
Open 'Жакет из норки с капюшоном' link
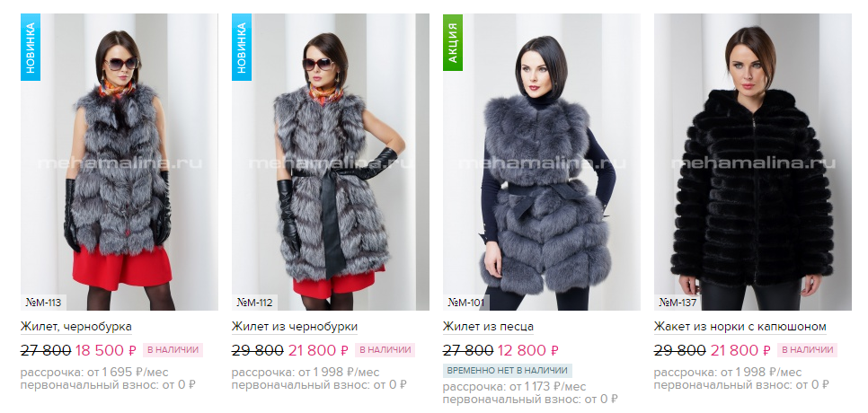point(740,327)
